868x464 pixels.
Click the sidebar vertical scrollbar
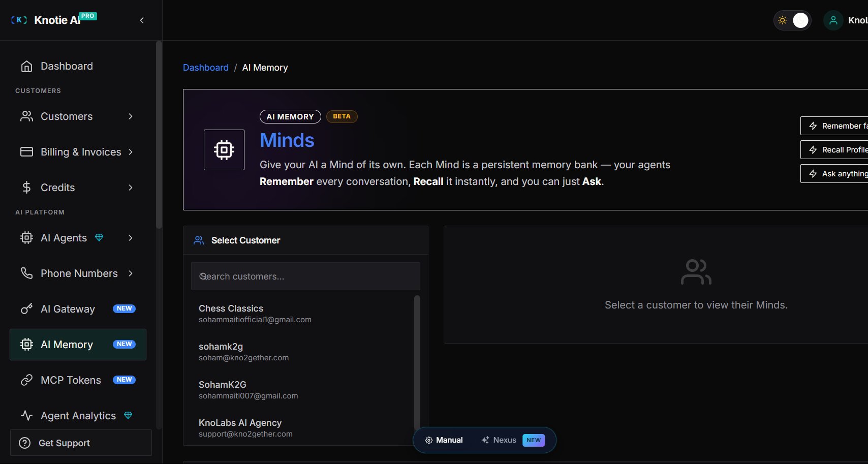tap(159, 135)
